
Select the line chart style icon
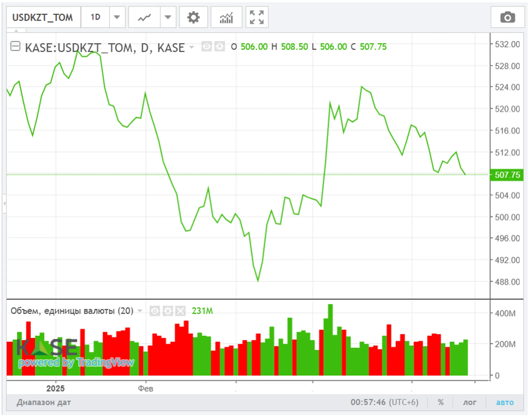coord(144,17)
